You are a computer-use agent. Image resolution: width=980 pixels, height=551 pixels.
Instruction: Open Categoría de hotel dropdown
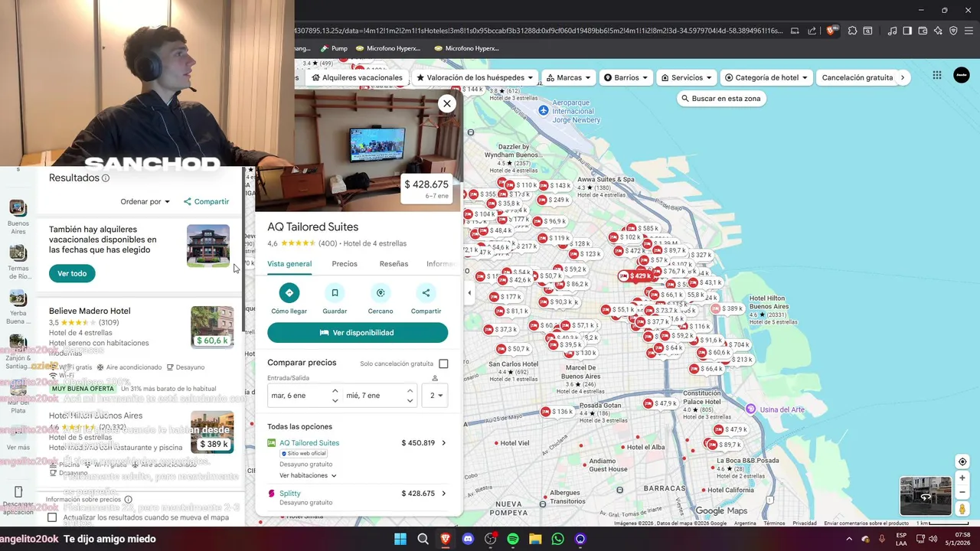pos(766,77)
